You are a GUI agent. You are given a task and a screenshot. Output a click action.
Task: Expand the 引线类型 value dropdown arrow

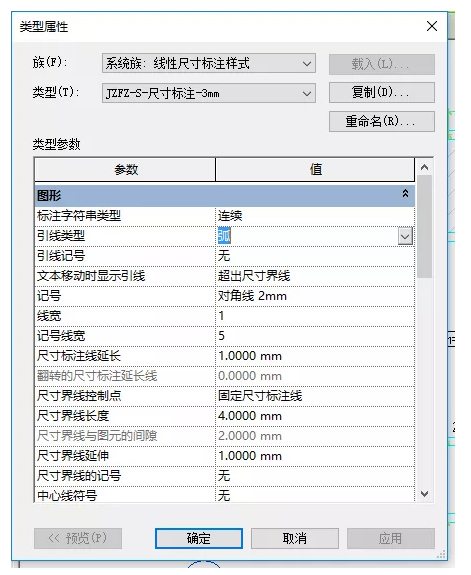(x=405, y=236)
